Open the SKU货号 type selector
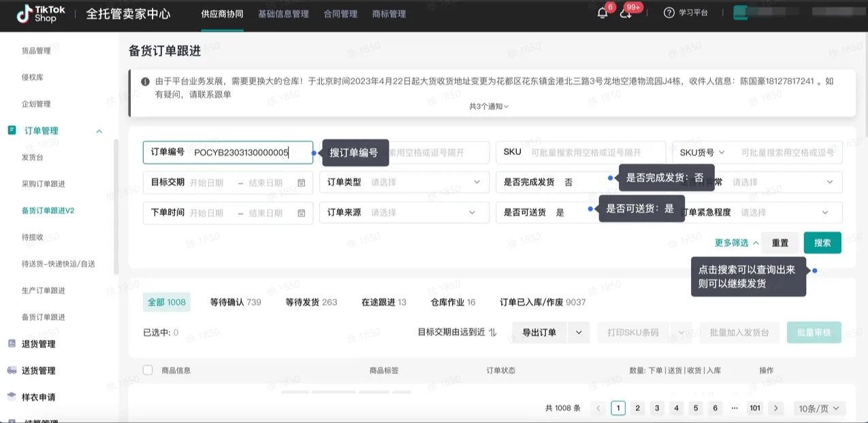The image size is (868, 423). coord(703,152)
